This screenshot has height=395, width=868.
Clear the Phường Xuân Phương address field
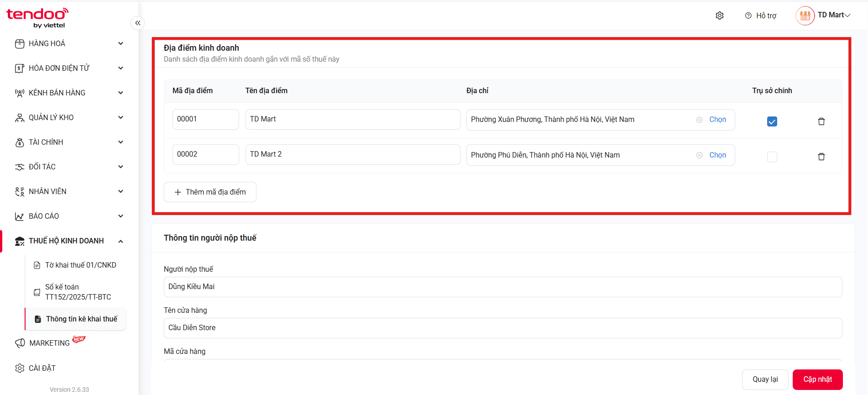[699, 120]
